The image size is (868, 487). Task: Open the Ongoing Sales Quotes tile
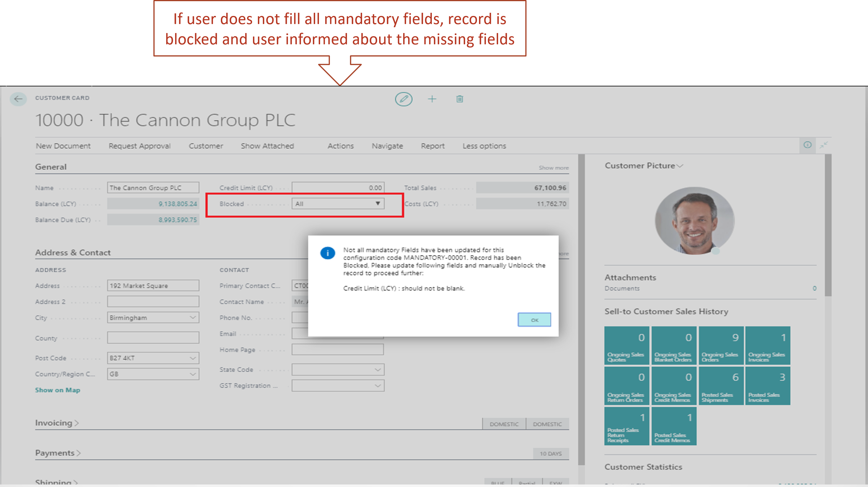click(x=626, y=345)
